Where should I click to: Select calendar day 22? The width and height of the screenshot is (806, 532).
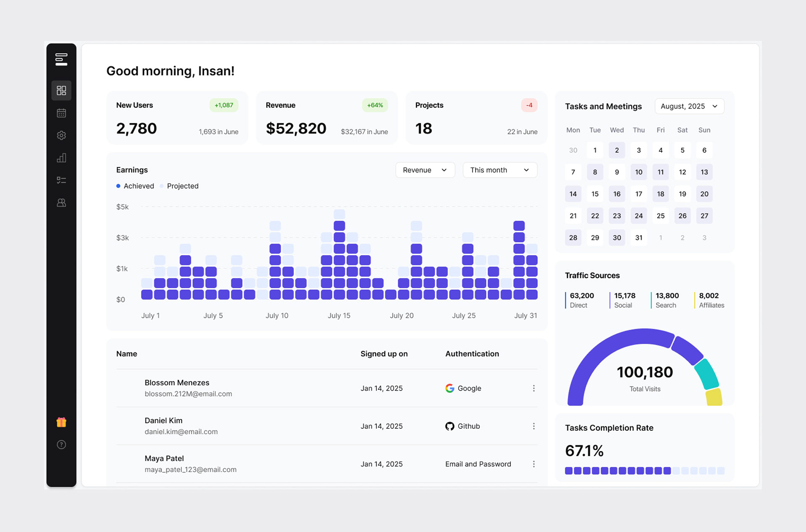[595, 216]
